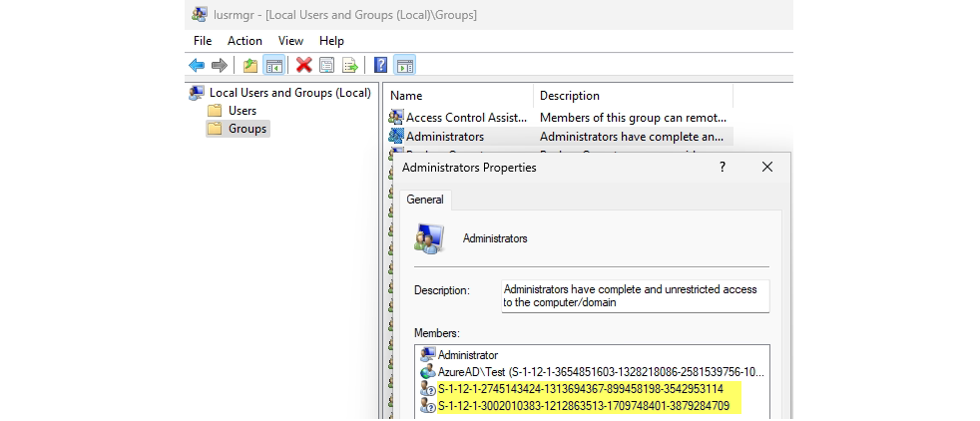Open the Action menu
This screenshot has height=421, width=980.
245,41
